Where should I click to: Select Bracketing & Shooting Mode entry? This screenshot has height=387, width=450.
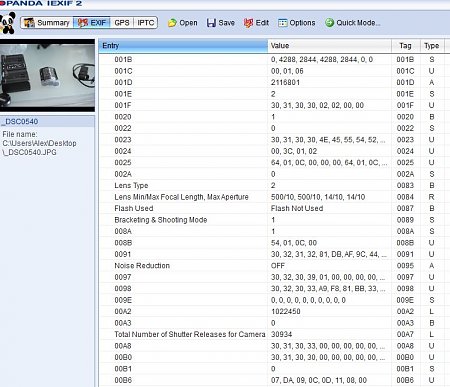coord(161,220)
